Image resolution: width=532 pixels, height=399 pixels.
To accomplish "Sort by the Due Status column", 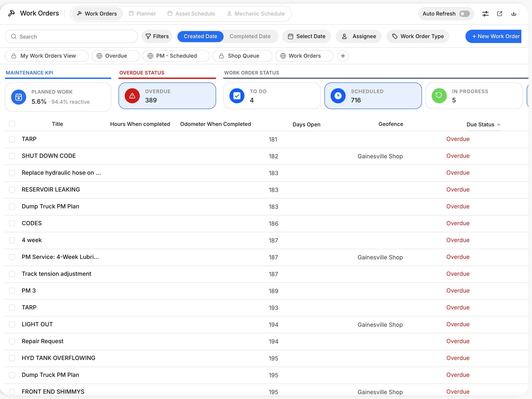I will (483, 125).
